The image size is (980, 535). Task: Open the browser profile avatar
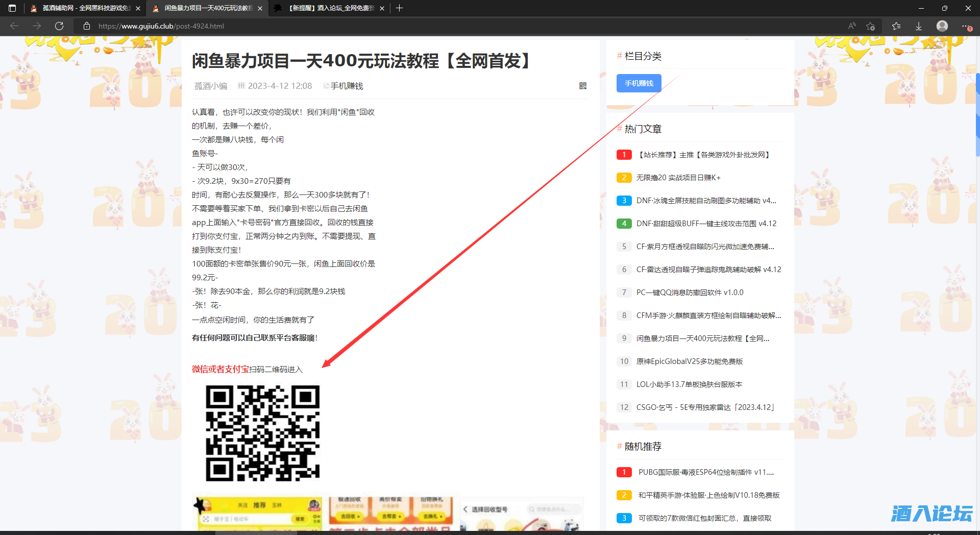tap(942, 26)
